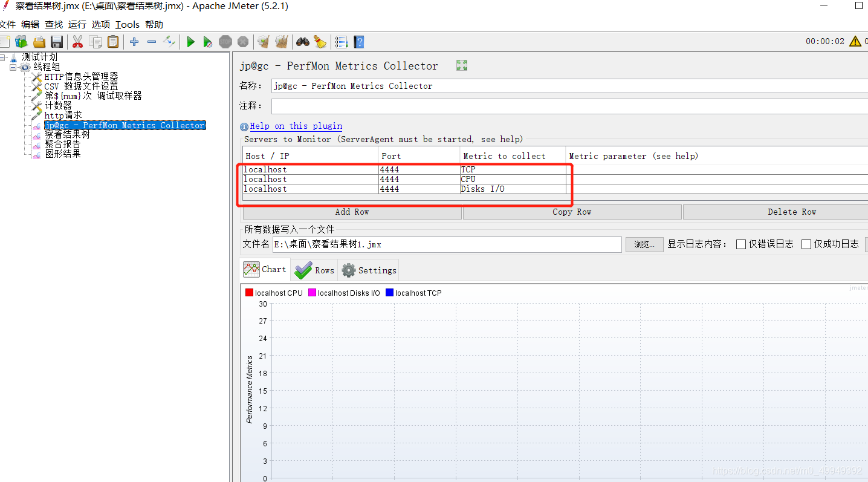Click the gray Shutdown X icon
This screenshot has height=482, width=868.
click(x=243, y=42)
